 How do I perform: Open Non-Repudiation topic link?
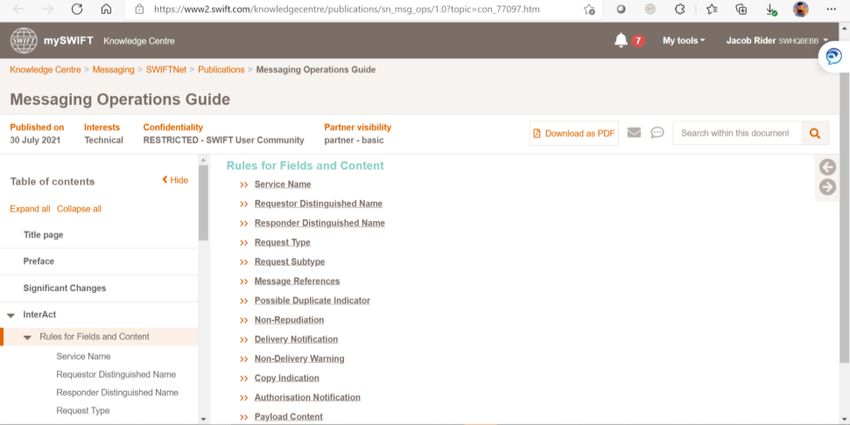(289, 320)
